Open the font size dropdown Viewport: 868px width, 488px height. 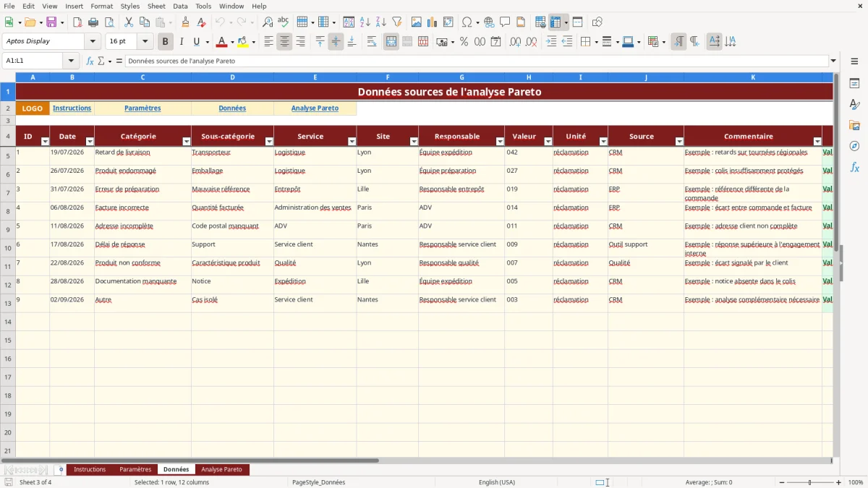[145, 42]
